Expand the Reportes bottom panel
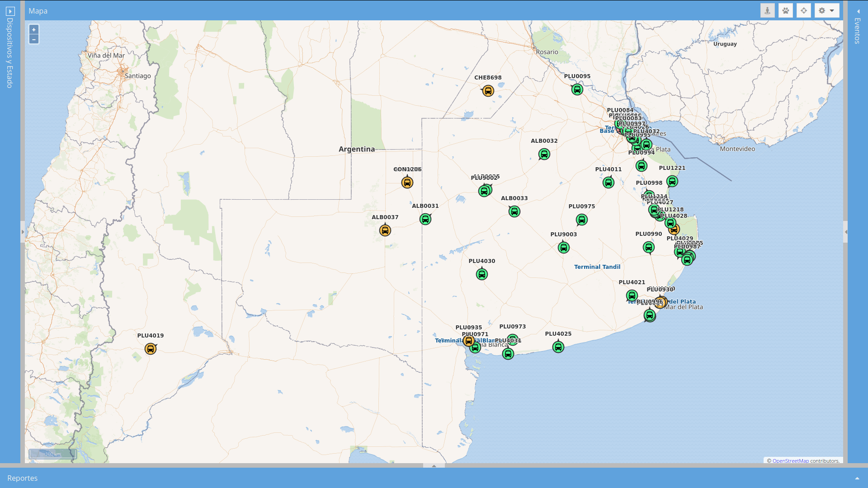Viewport: 868px width, 488px height. coord(857,478)
